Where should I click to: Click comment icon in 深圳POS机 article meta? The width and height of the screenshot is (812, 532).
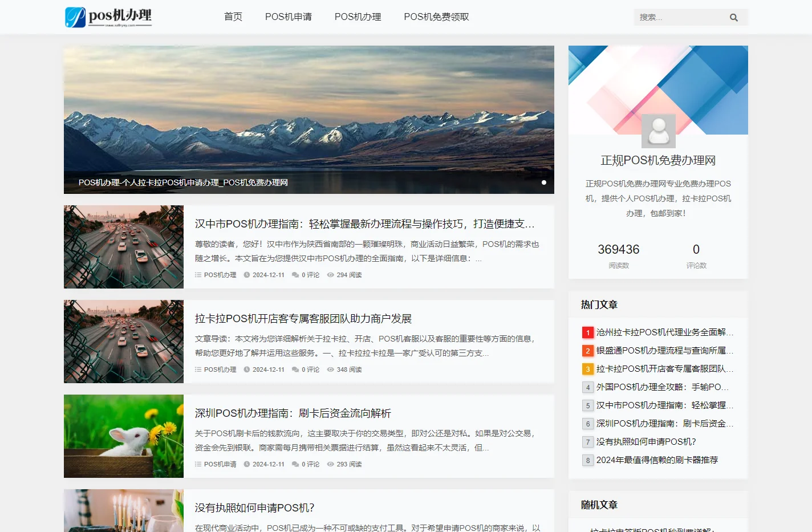point(295,464)
